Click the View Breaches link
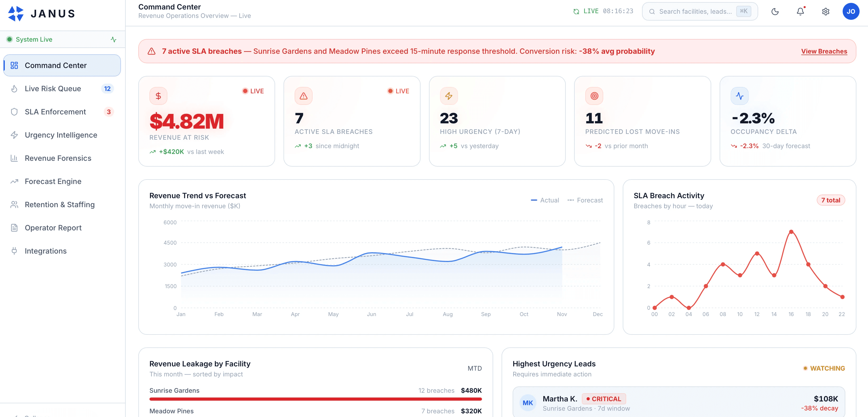The width and height of the screenshot is (868, 417). tap(824, 51)
